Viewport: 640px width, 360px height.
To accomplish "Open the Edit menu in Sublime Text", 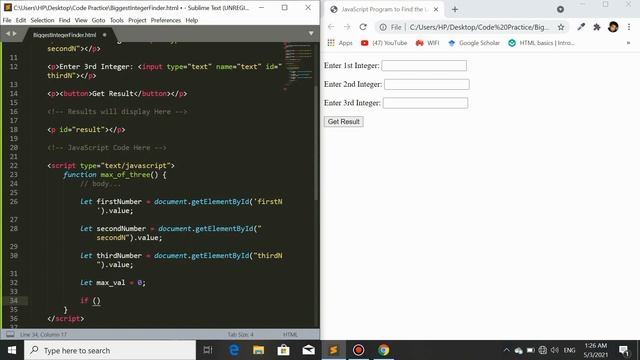I will click(x=21, y=20).
